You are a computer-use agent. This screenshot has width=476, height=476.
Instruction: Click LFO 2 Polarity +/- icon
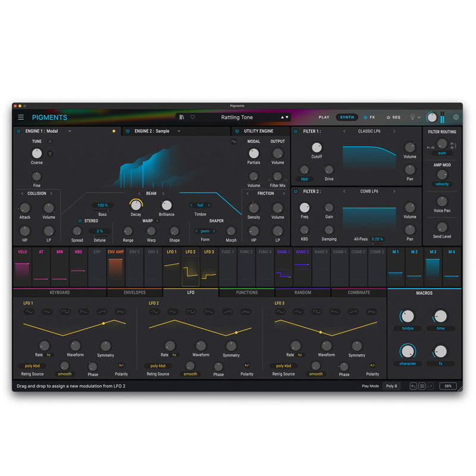pyautogui.click(x=247, y=365)
